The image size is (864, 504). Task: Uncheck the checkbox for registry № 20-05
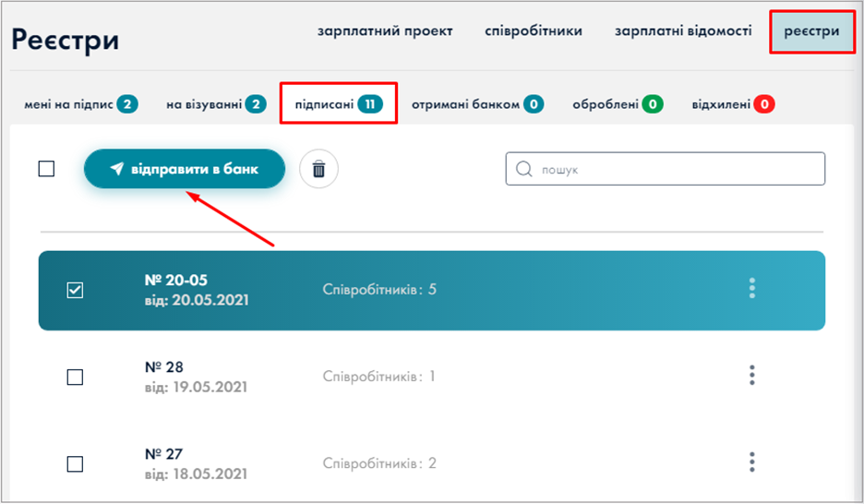click(x=76, y=290)
